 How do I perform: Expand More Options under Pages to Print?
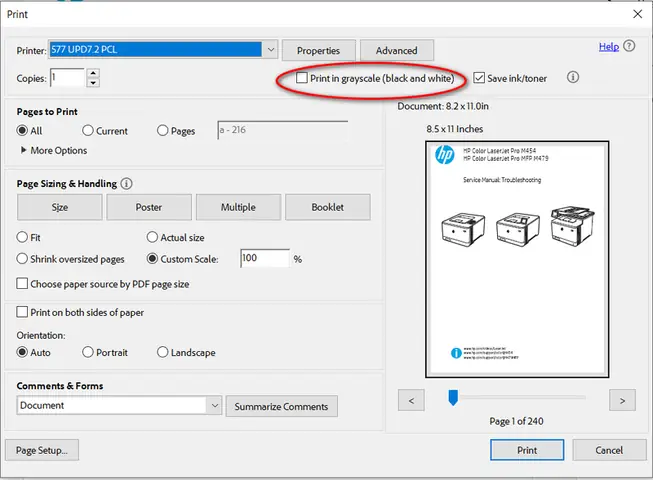click(x=54, y=150)
